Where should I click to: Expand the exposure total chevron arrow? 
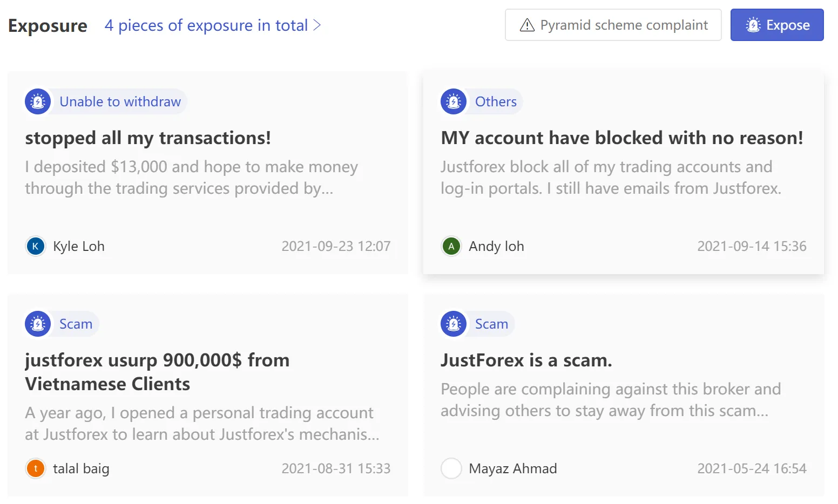(317, 25)
